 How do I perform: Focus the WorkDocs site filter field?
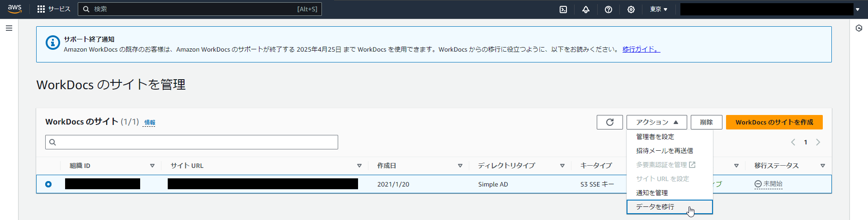pos(192,142)
